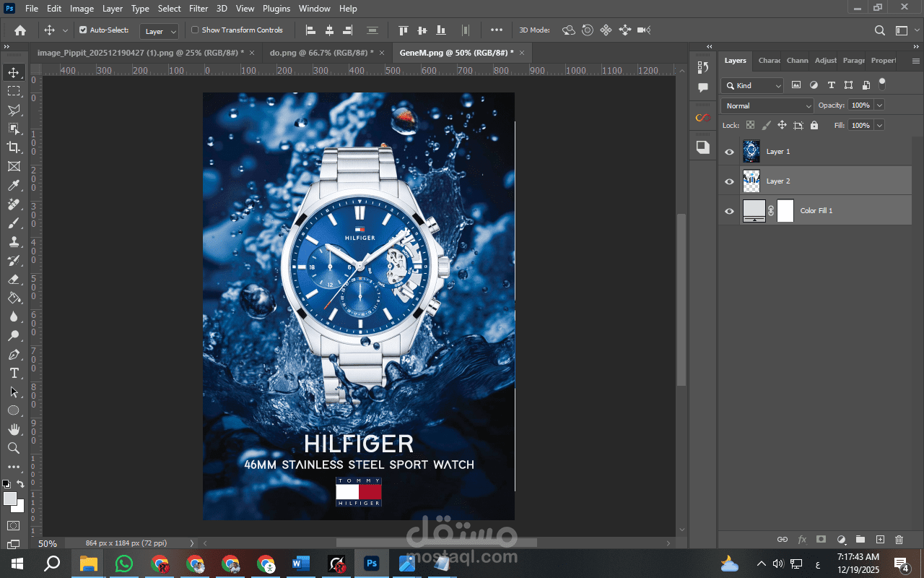
Task: Select the Object Selection tool
Action: click(x=14, y=129)
